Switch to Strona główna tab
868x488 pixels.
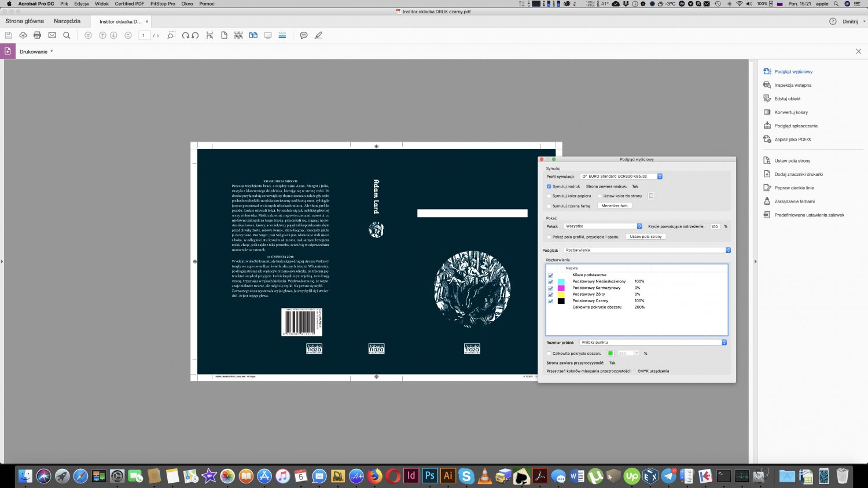pyautogui.click(x=24, y=21)
